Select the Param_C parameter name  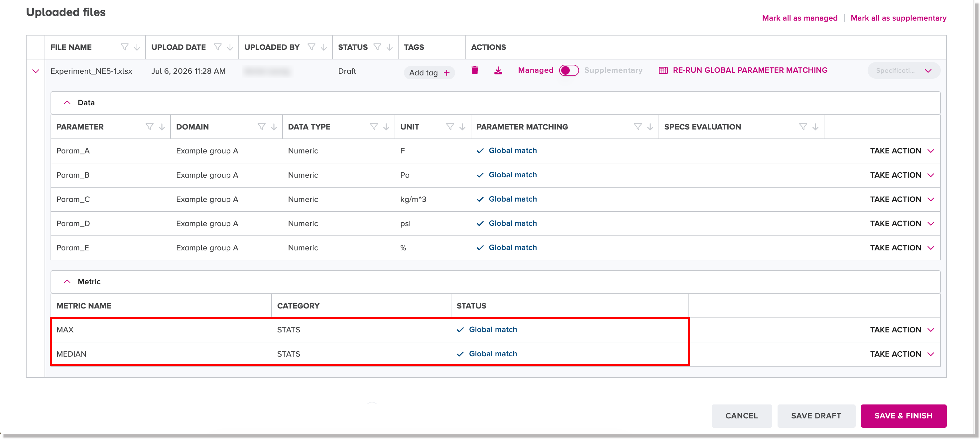(73, 200)
